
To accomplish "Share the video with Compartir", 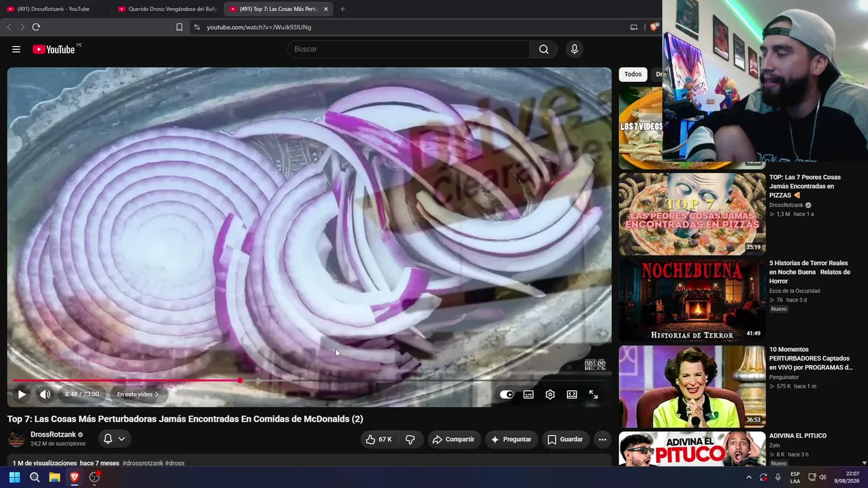I will click(x=454, y=439).
